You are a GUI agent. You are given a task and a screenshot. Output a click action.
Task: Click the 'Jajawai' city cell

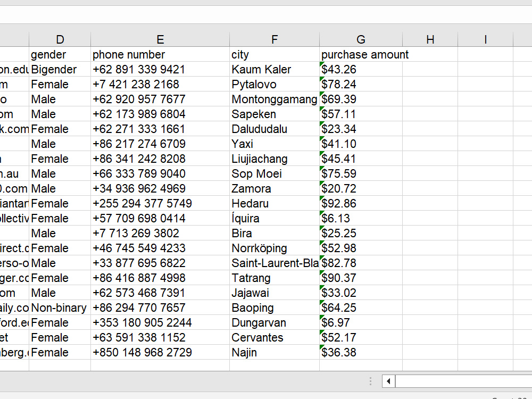(275, 293)
